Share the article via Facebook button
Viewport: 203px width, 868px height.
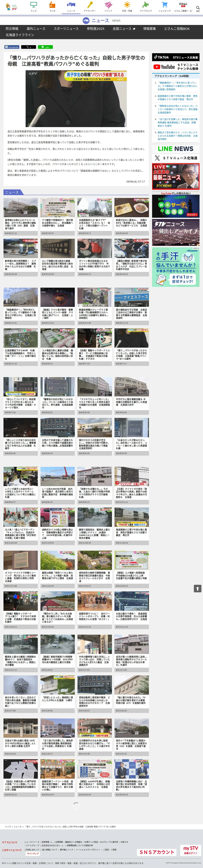click(x=12, y=47)
